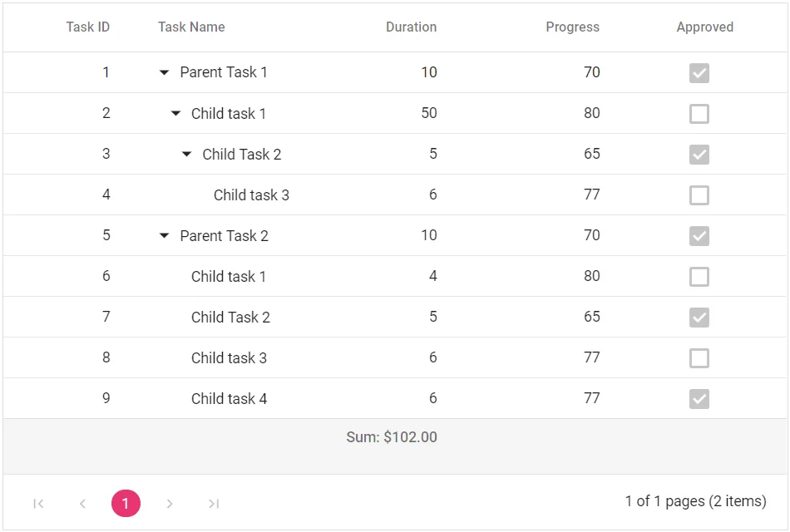This screenshot has width=790, height=532.
Task: Jump to the last page
Action: (214, 503)
